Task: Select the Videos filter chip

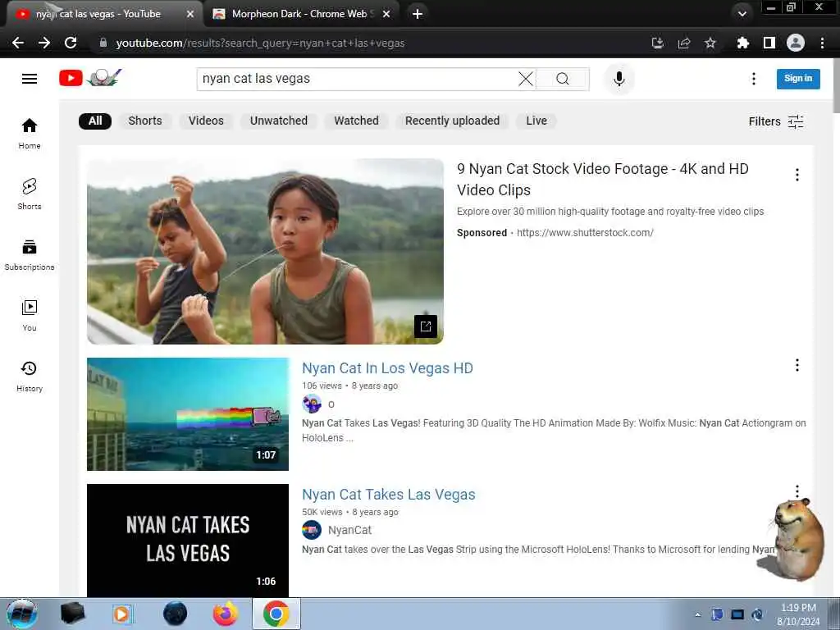Action: click(x=206, y=121)
